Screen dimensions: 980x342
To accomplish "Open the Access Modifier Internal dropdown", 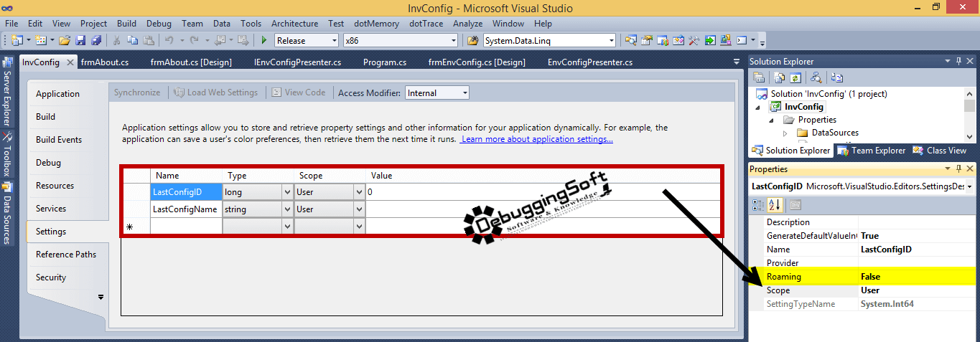I will [465, 92].
